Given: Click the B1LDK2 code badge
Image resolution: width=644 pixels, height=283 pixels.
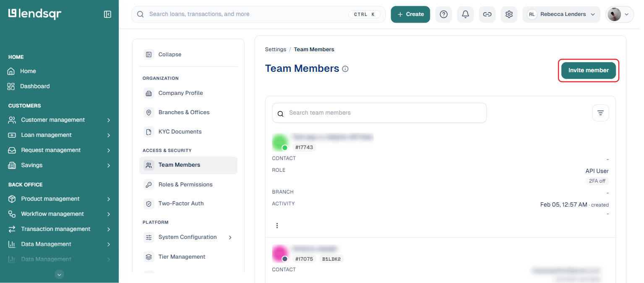Looking at the screenshot, I should pyautogui.click(x=331, y=259).
